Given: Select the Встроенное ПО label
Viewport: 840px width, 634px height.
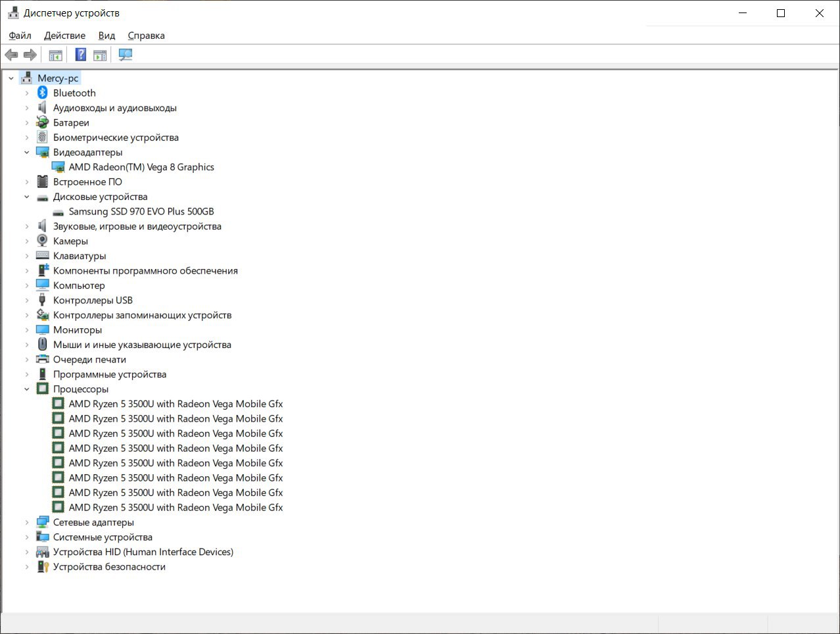Looking at the screenshot, I should [87, 182].
